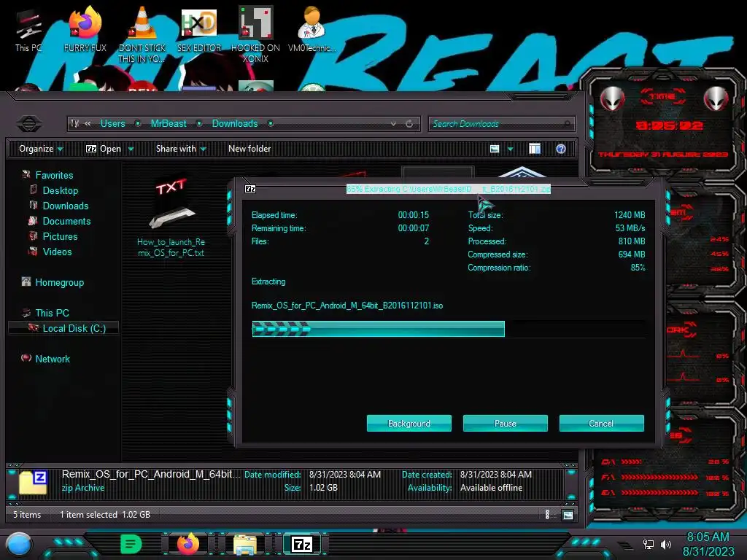This screenshot has width=747, height=560.
Task: Send extraction to Background
Action: [409, 424]
